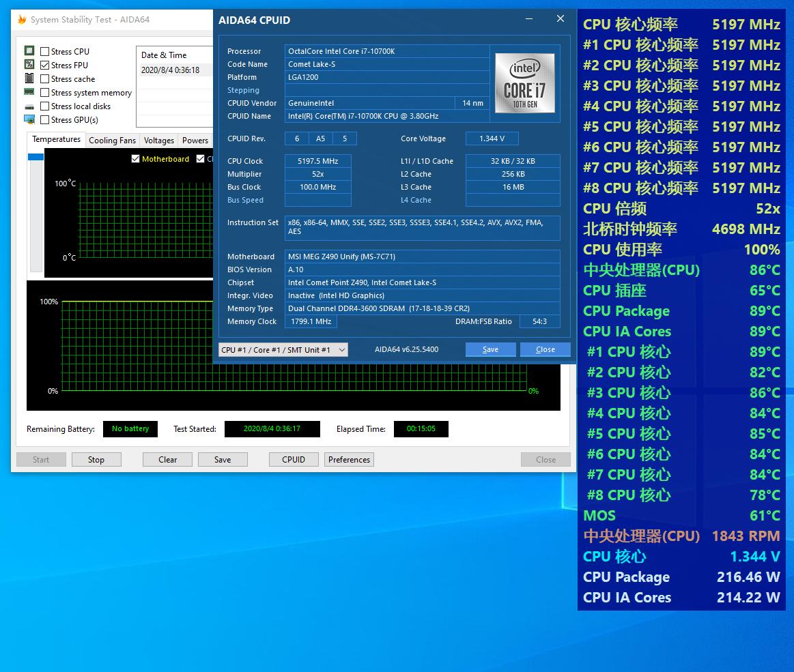The width and height of the screenshot is (794, 672).
Task: Click the Save button in CPUID window
Action: (490, 349)
